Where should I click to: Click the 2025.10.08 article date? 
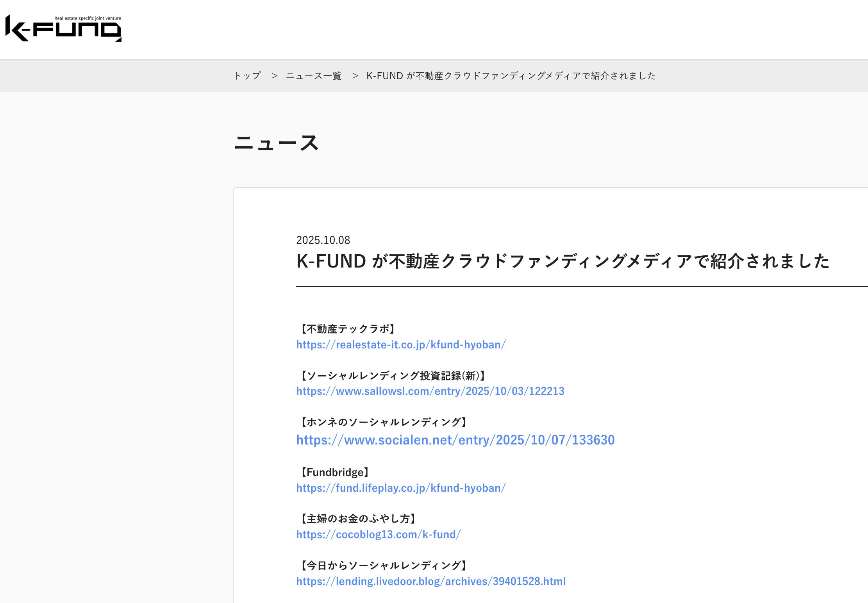[x=323, y=240]
